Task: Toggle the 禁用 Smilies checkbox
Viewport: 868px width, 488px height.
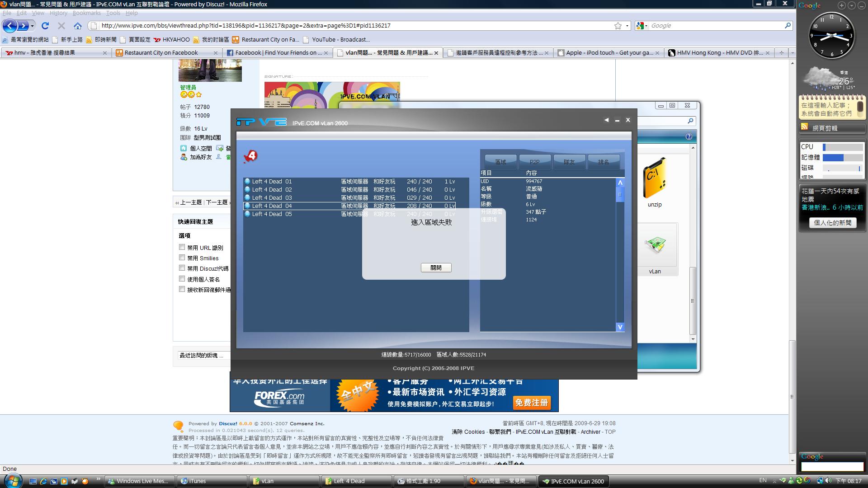Action: pyautogui.click(x=182, y=258)
